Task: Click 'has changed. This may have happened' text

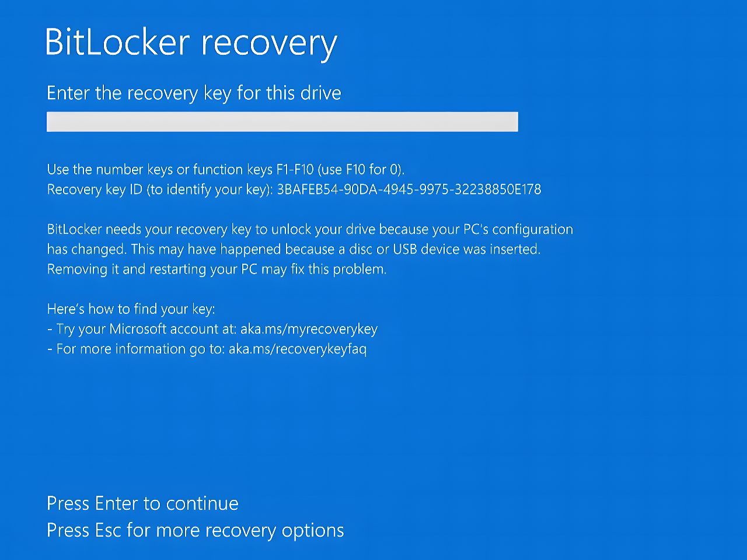Action: (160, 249)
